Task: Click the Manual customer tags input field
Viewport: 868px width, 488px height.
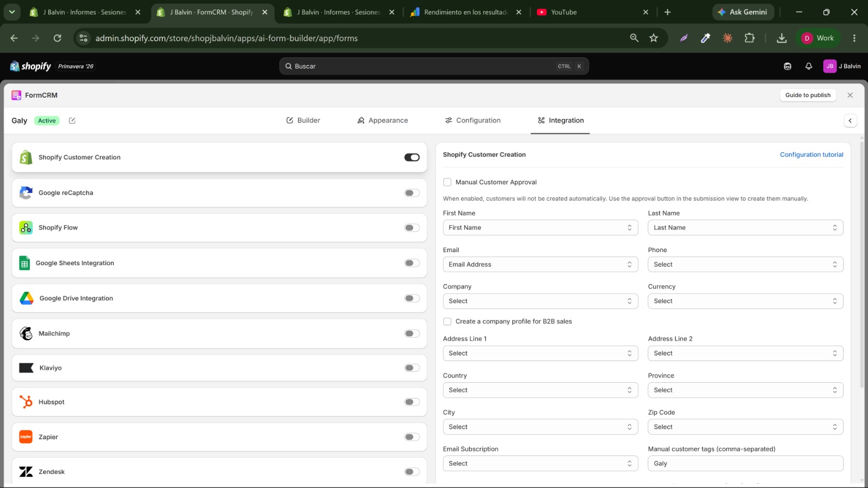Action: pos(745,464)
